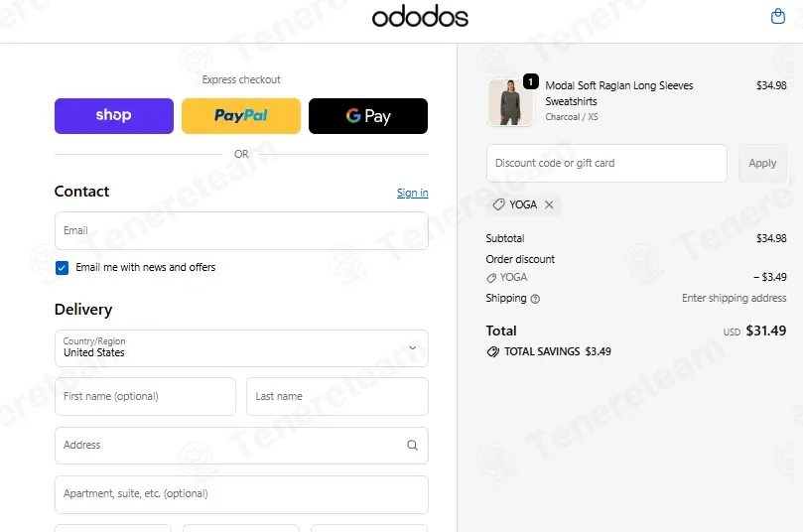Remove the YOGA discount code tag
Viewport: 803px width, 532px height.
click(x=549, y=204)
